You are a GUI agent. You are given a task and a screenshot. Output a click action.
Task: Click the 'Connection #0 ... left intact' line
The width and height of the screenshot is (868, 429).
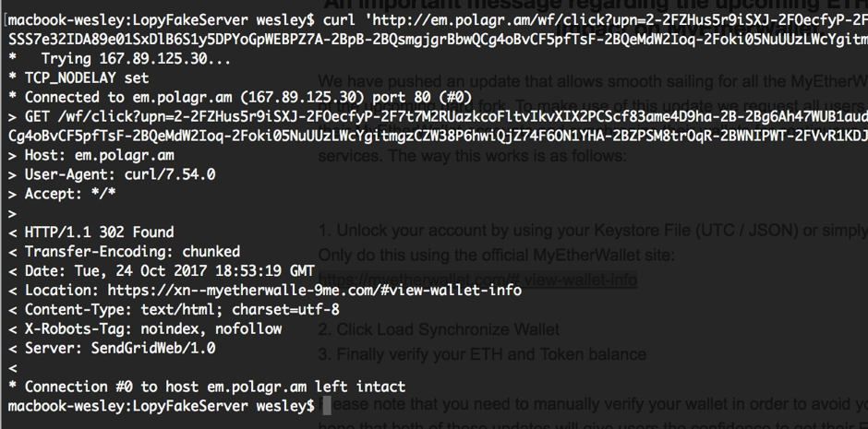pyautogui.click(x=207, y=387)
